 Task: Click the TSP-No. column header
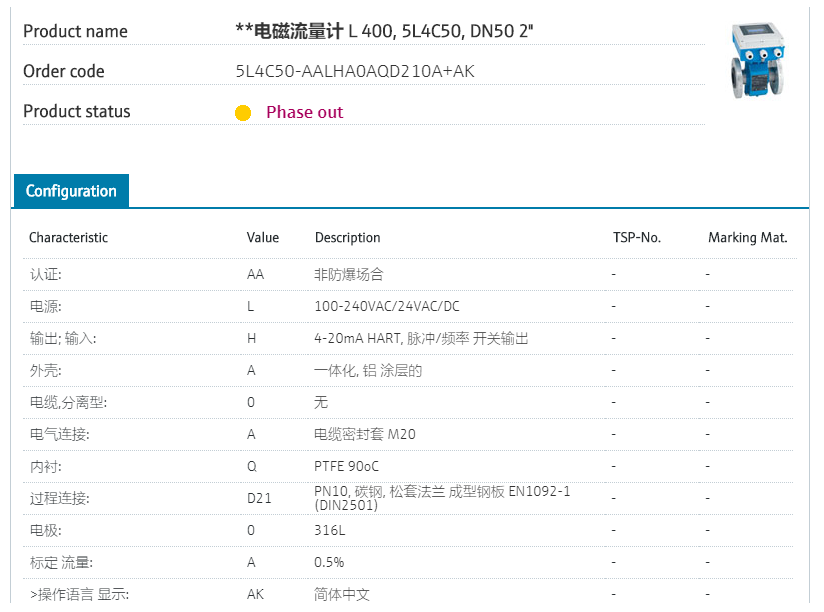tap(637, 238)
